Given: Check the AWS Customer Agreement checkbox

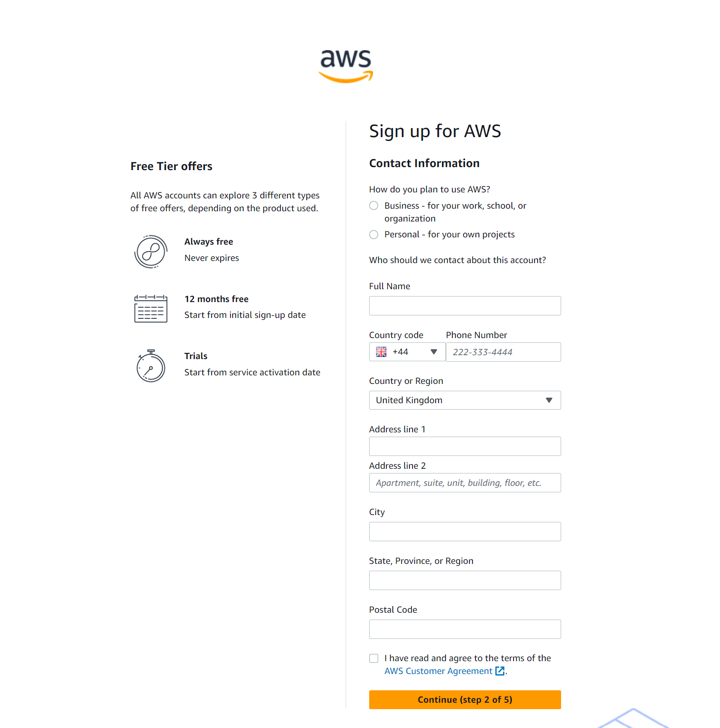Looking at the screenshot, I should point(374,658).
